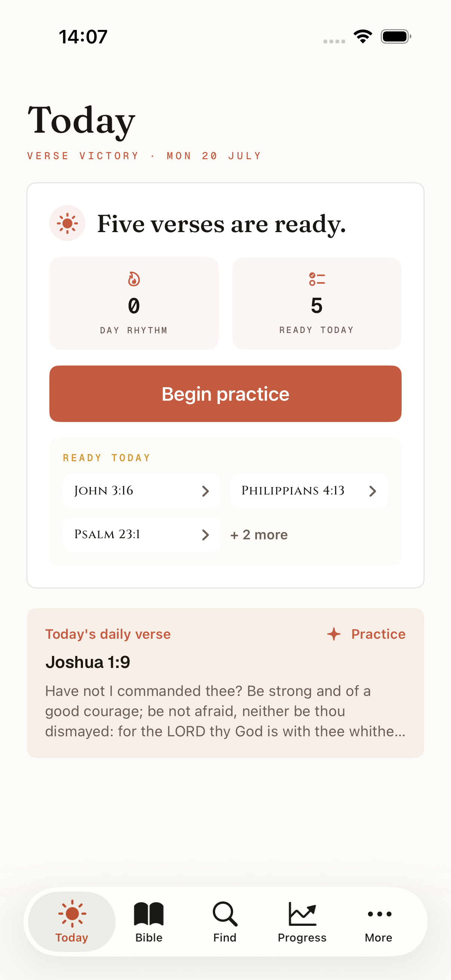Expand John 3:16 chevron
The image size is (451, 980).
coord(206,491)
